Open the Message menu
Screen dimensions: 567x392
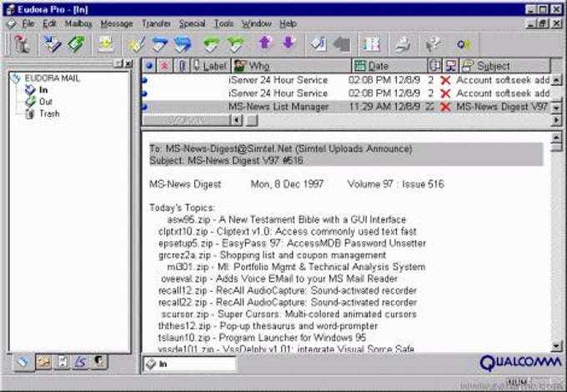coord(117,24)
